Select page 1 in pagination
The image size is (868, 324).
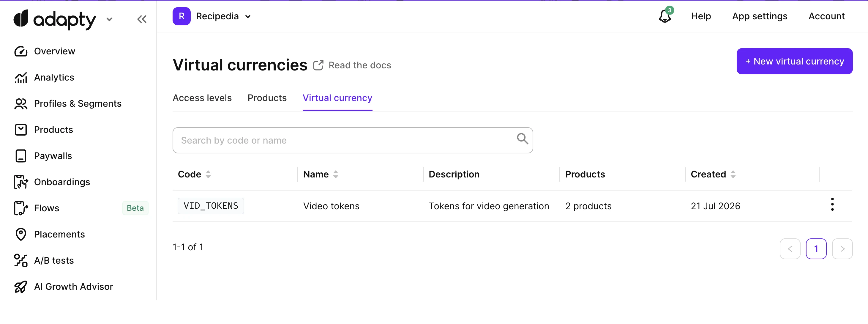pos(816,249)
